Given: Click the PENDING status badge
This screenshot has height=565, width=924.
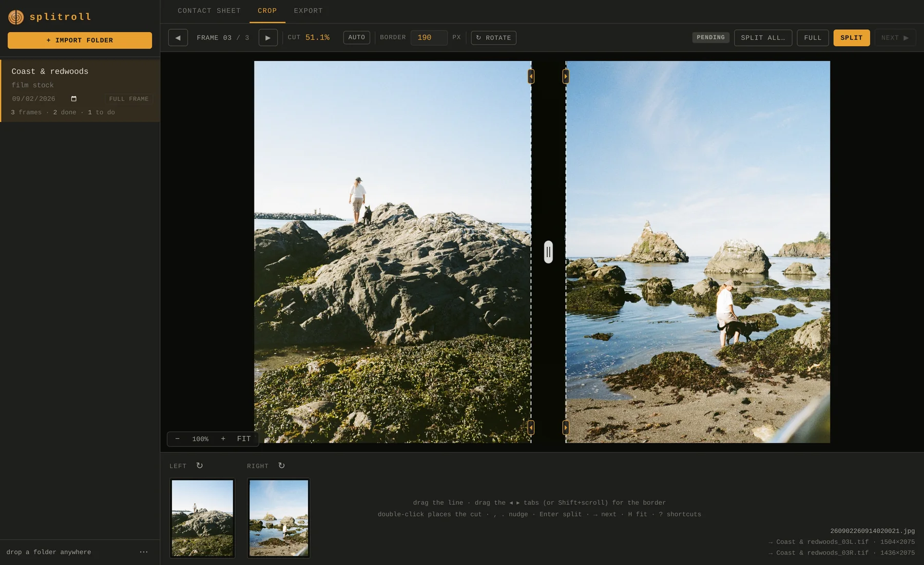Looking at the screenshot, I should 710,37.
